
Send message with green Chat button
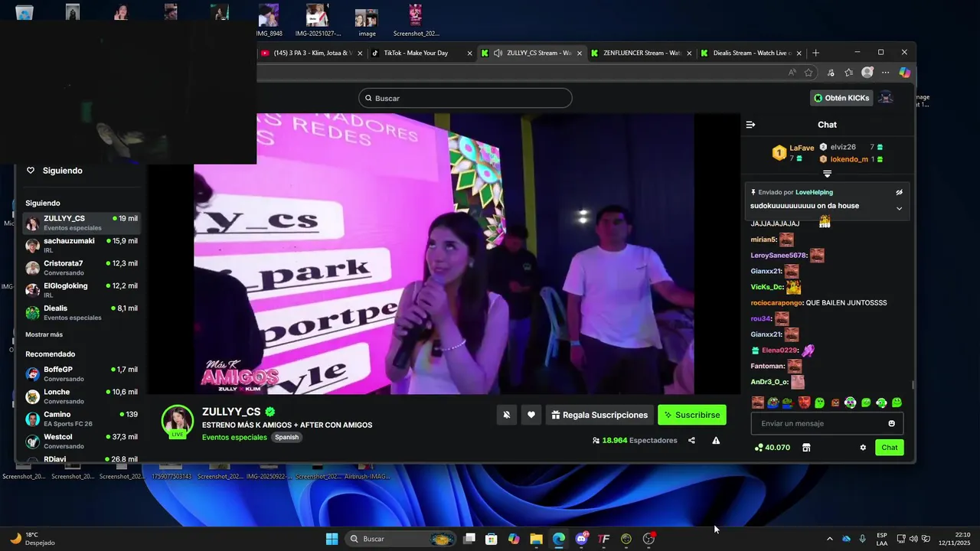pyautogui.click(x=890, y=448)
